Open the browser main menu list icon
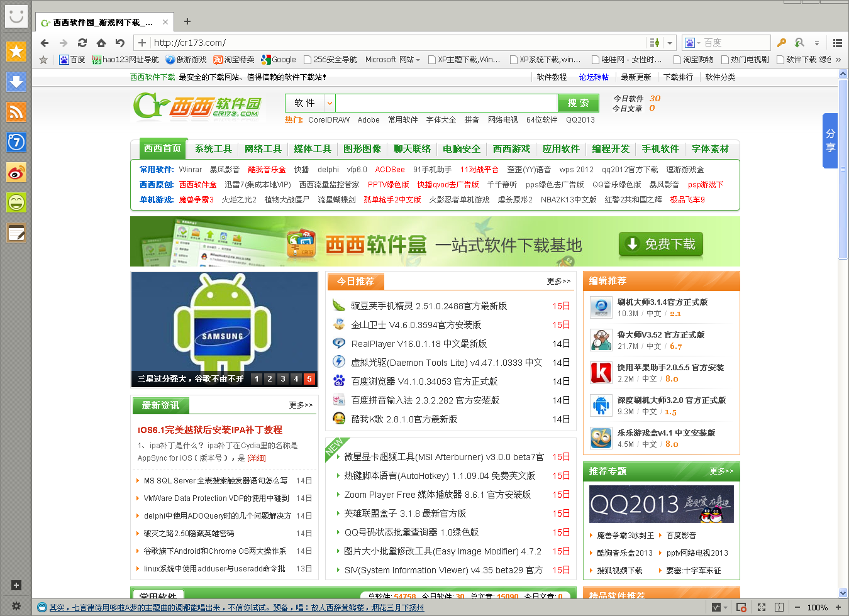Image resolution: width=849 pixels, height=616 pixels. (837, 43)
